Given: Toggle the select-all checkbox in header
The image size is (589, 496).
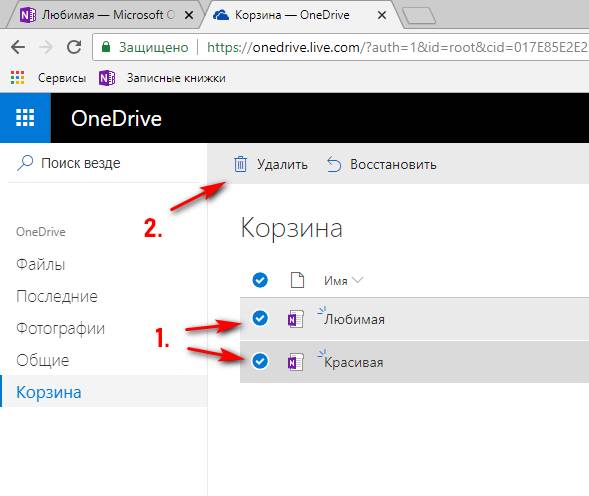Looking at the screenshot, I should click(260, 280).
